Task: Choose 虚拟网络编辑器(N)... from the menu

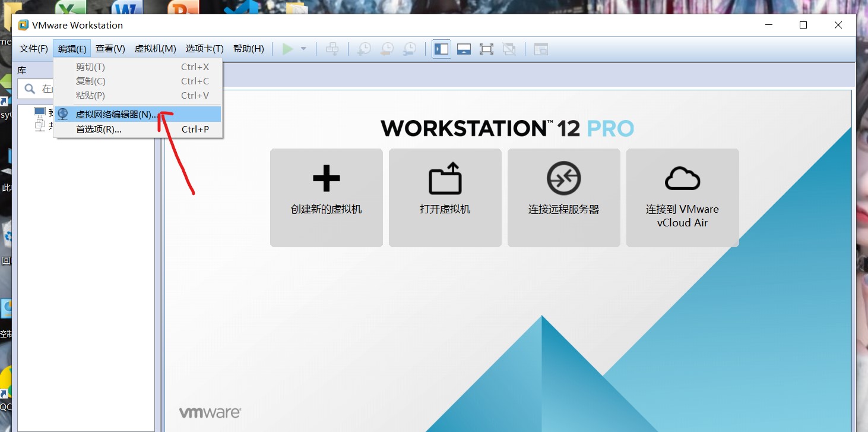Action: 138,114
